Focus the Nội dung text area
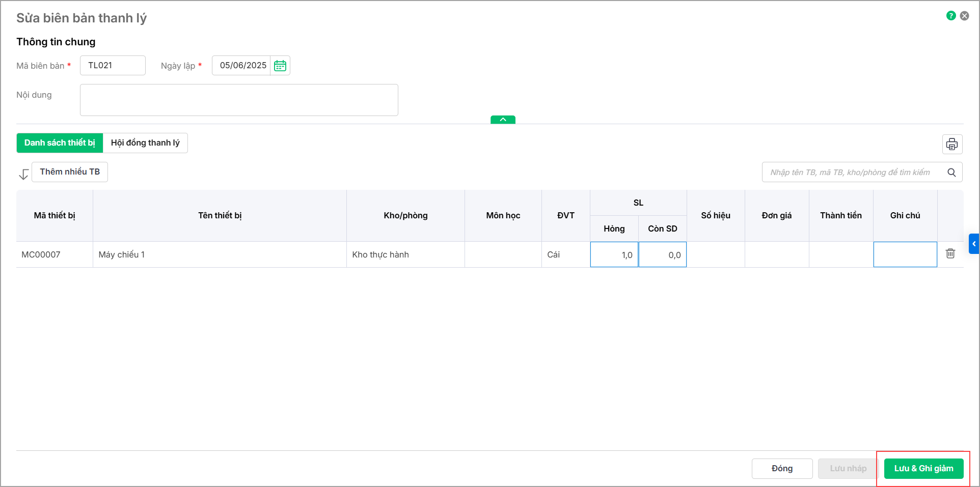Viewport: 980px width, 487px height. tap(239, 100)
